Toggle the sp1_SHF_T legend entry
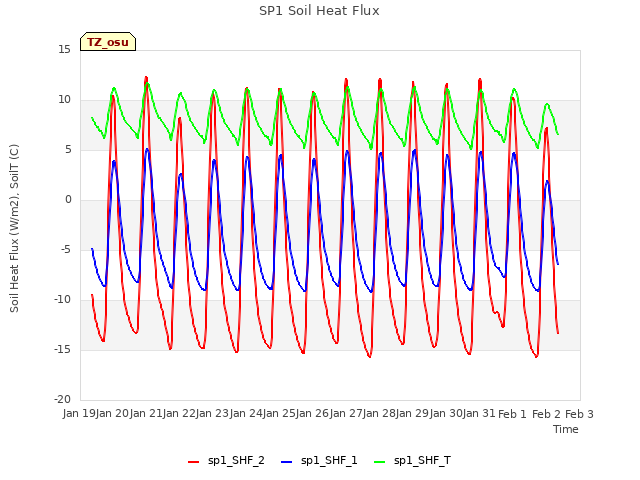Image resolution: width=640 pixels, height=480 pixels. [412, 461]
